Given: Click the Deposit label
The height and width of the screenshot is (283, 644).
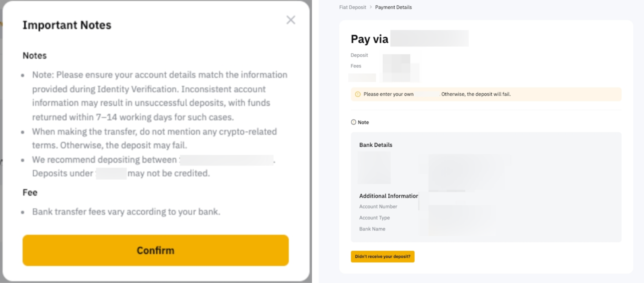Looking at the screenshot, I should (x=359, y=55).
